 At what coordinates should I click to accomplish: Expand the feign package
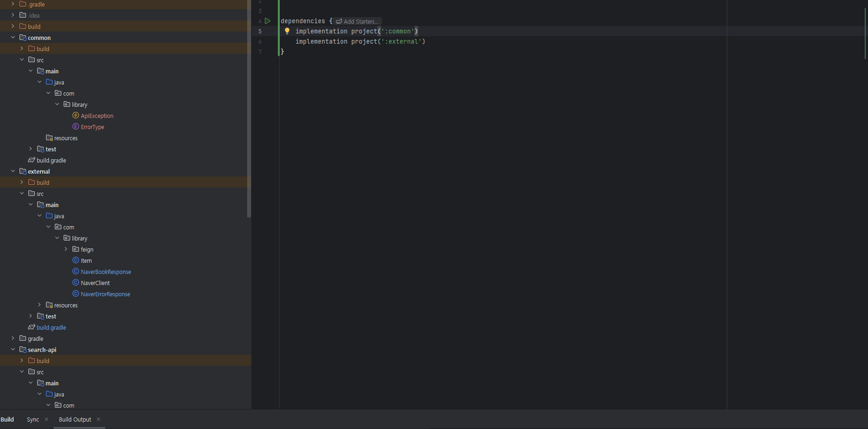click(x=66, y=249)
